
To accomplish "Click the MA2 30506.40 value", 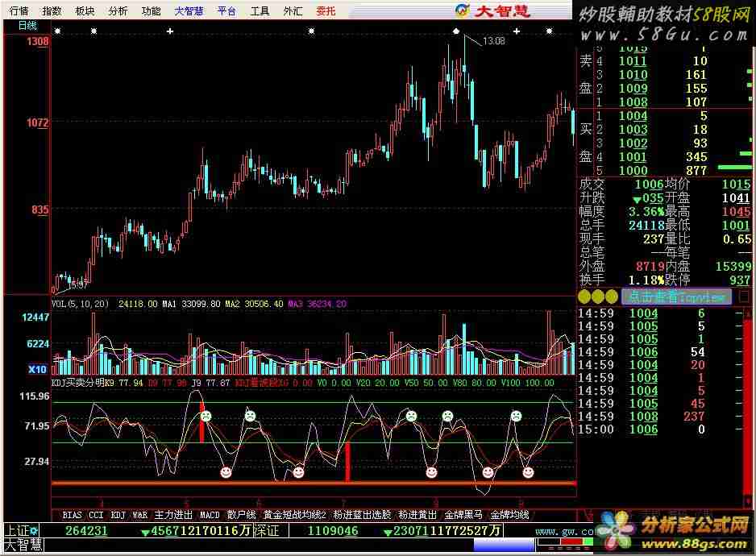I will coord(254,304).
